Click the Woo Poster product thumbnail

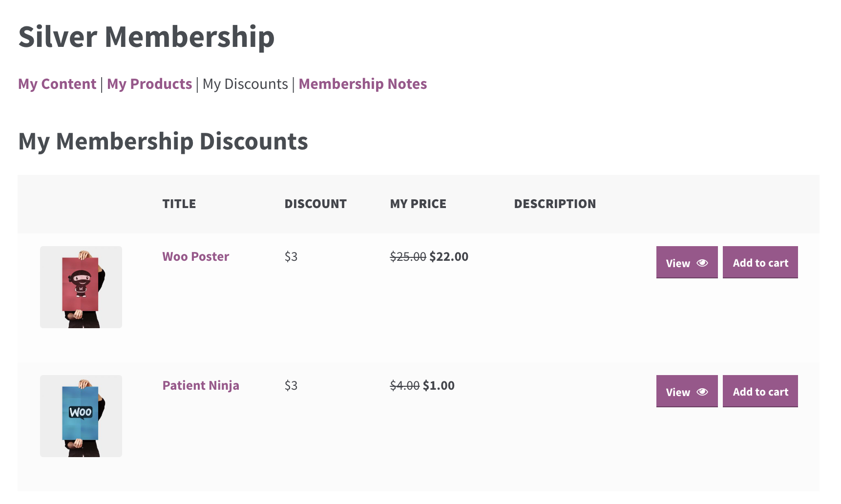click(x=81, y=287)
